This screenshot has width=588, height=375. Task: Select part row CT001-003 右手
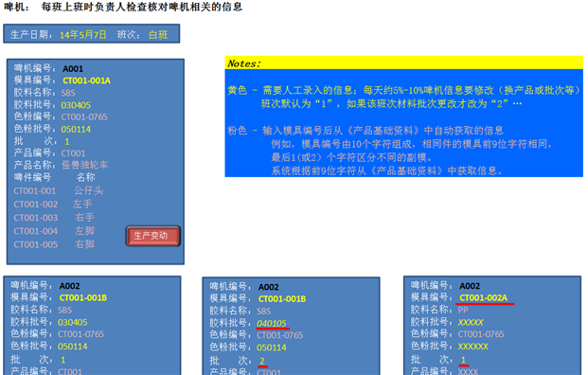[54, 218]
